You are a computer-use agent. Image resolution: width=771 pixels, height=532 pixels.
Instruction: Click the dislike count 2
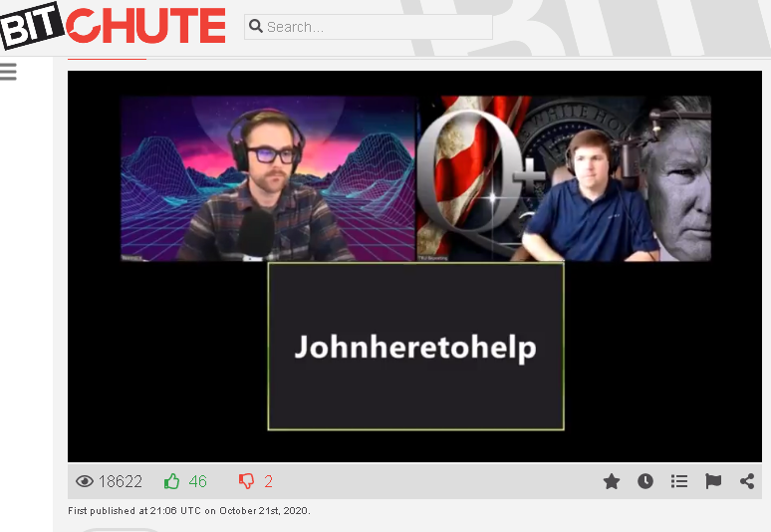pos(268,481)
